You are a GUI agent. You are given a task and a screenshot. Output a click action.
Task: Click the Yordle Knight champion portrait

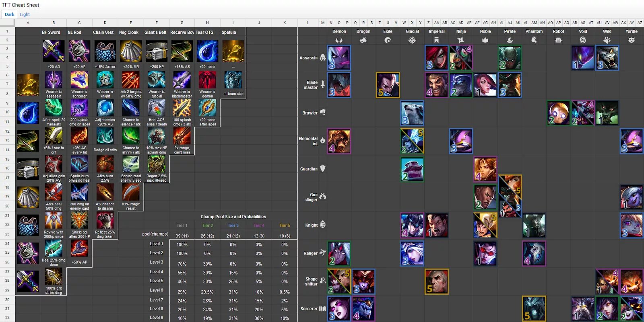coord(632,226)
